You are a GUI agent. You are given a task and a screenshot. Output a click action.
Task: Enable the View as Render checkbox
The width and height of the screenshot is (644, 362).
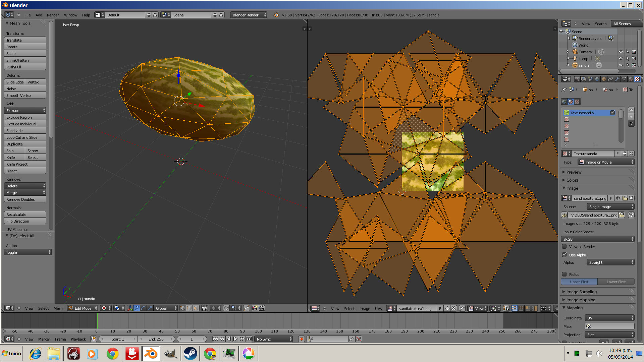pos(565,246)
